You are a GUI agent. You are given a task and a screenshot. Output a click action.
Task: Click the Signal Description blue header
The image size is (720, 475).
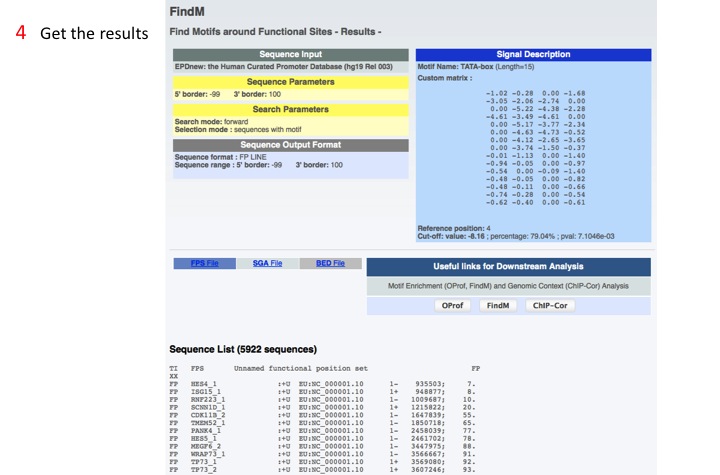click(x=533, y=54)
